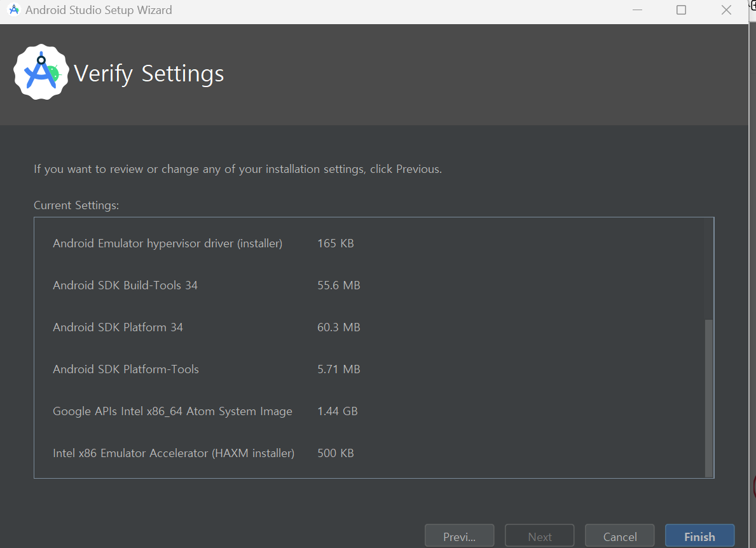Viewport: 756px width, 548px height.
Task: Click the Current Settings: label
Action: click(76, 205)
